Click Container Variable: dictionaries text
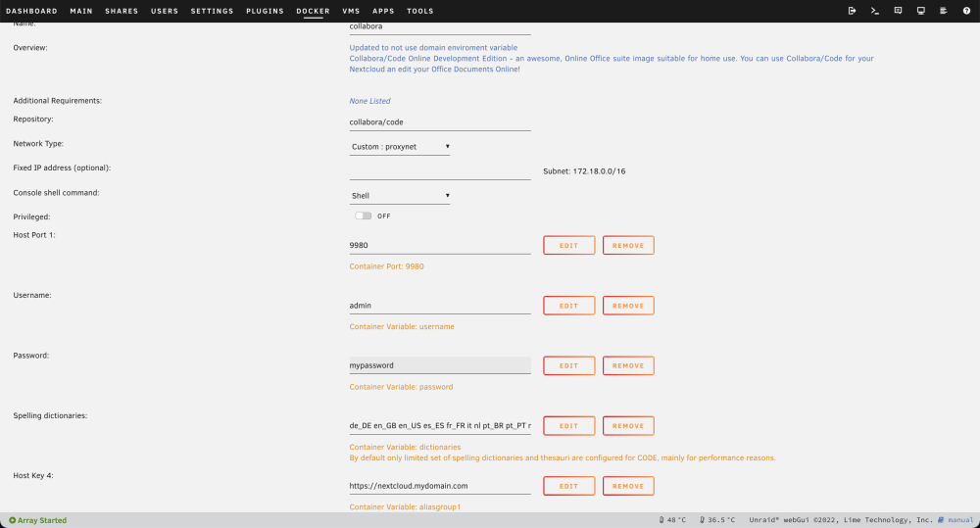The height and width of the screenshot is (528, 980). click(405, 447)
